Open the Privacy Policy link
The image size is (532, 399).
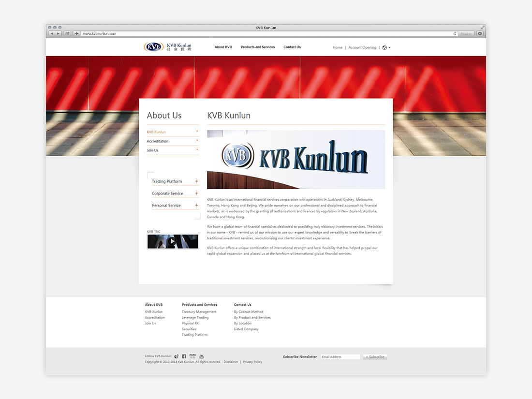coord(252,362)
